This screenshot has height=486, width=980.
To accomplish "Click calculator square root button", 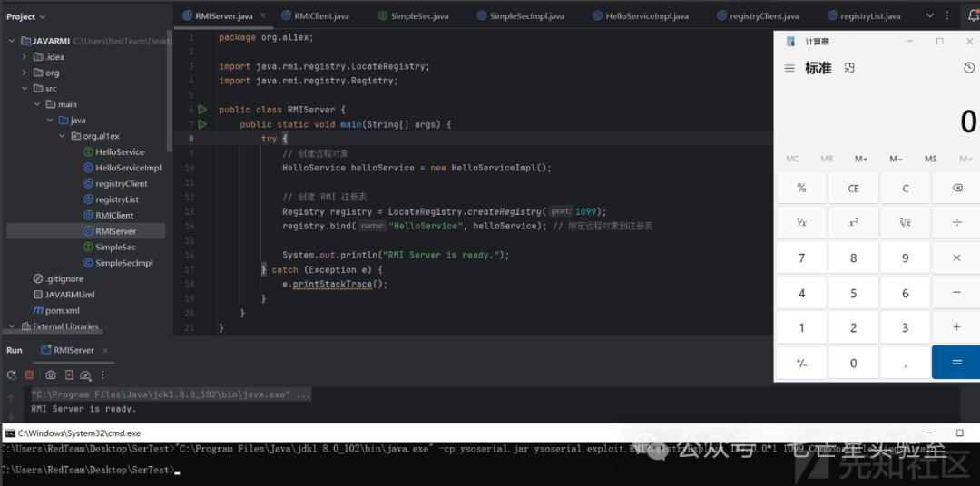I will tap(905, 222).
